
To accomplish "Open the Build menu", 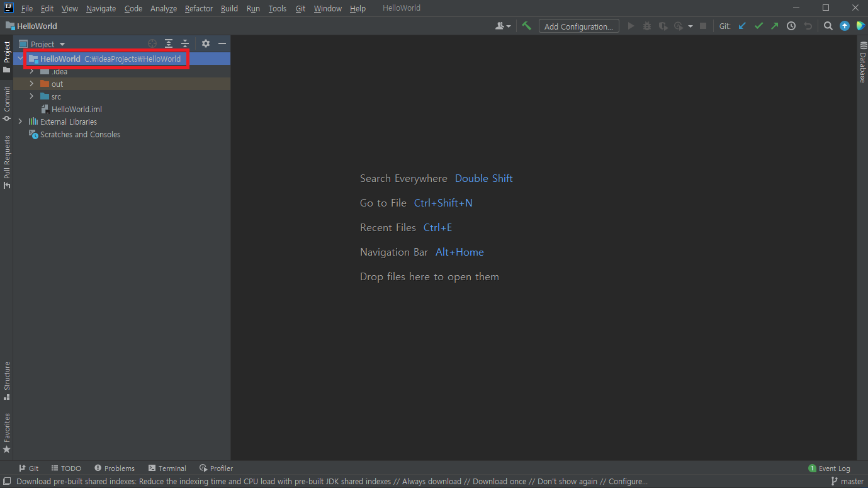I will pyautogui.click(x=229, y=8).
